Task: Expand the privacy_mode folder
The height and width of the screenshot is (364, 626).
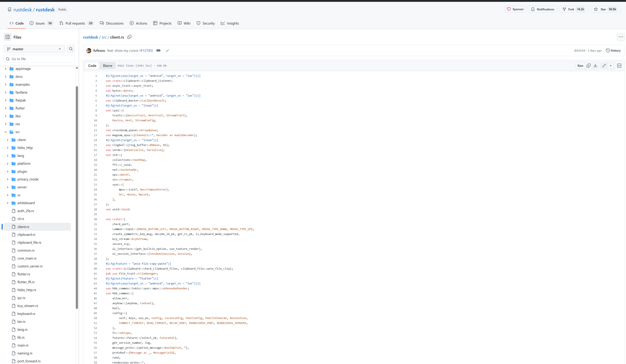Action: pyautogui.click(x=7, y=179)
